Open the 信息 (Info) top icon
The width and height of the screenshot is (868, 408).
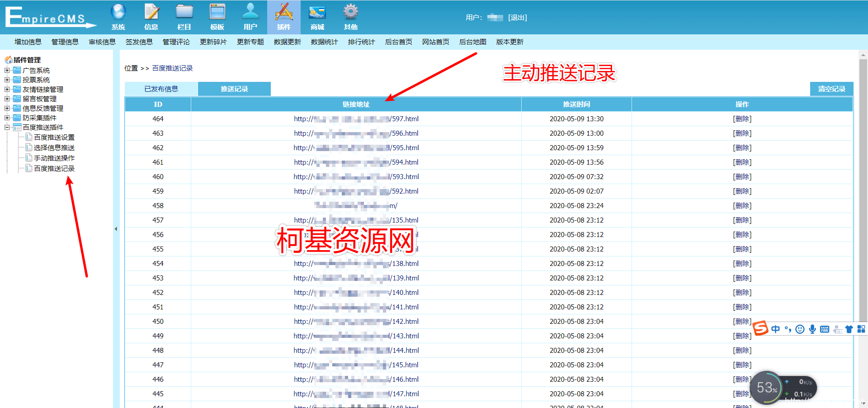point(151,17)
